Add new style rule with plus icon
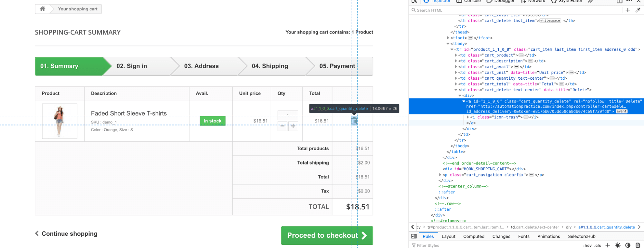 608,245
